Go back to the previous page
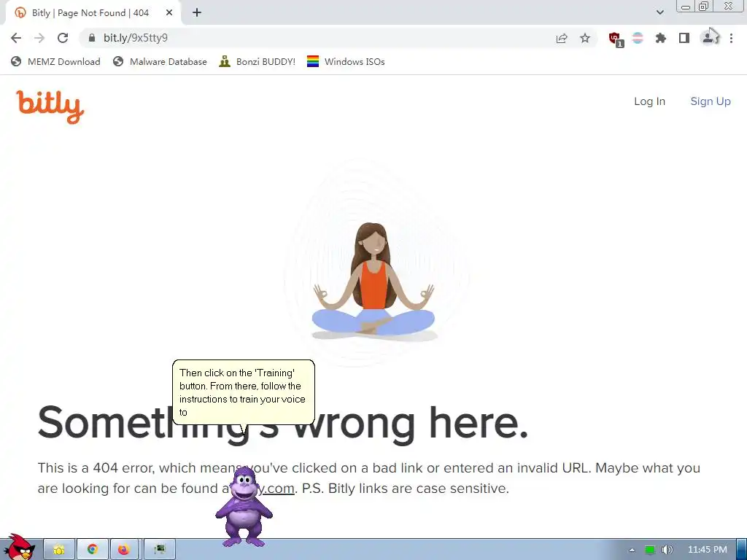The image size is (747, 560). click(x=16, y=38)
